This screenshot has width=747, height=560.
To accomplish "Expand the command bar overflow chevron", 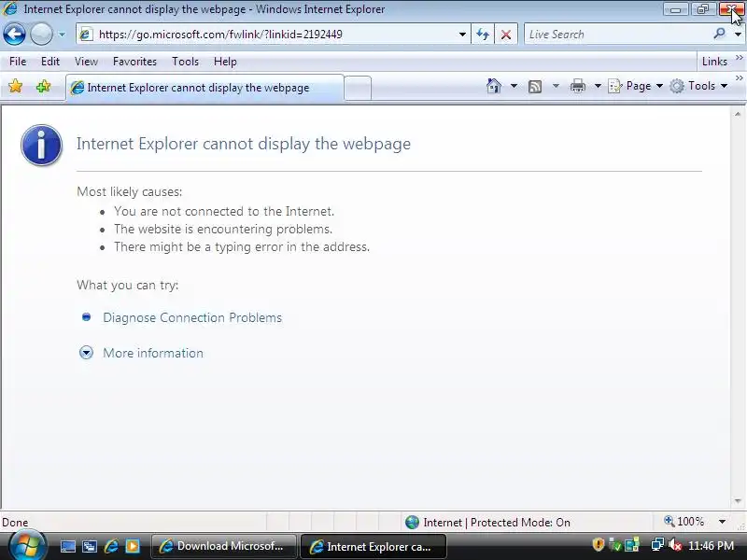I will 739,77.
